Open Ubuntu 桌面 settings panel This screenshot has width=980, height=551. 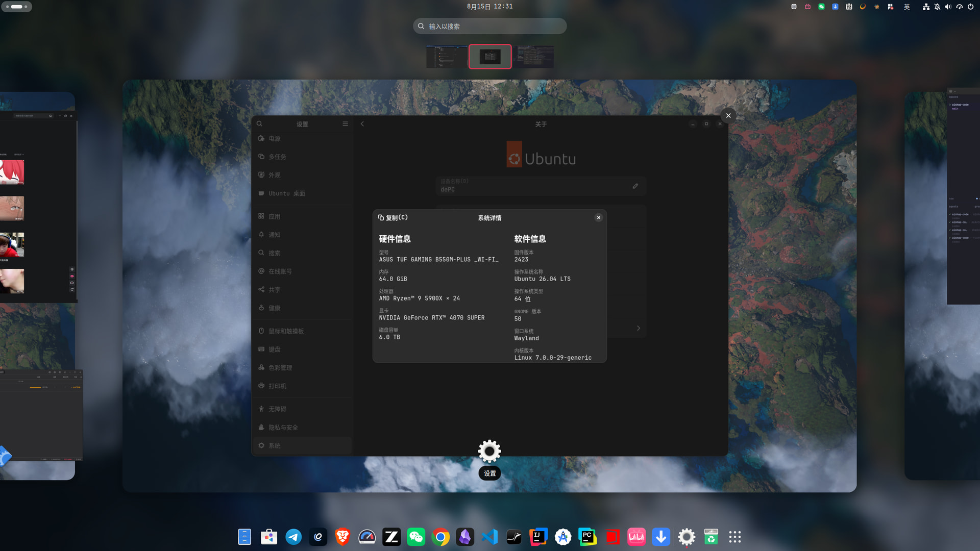click(x=302, y=194)
